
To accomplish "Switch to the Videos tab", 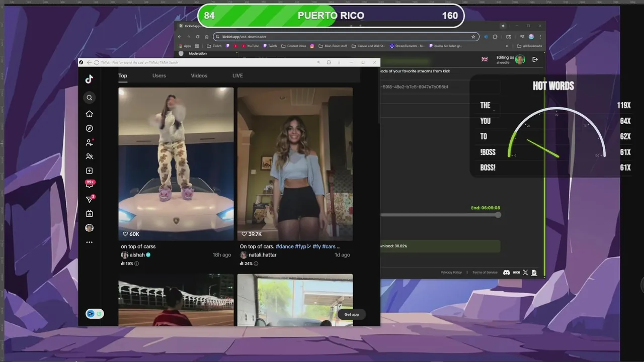I will (199, 76).
